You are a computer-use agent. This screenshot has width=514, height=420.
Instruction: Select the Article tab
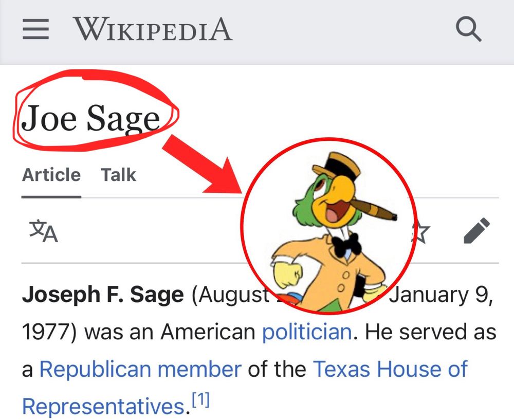pos(51,175)
